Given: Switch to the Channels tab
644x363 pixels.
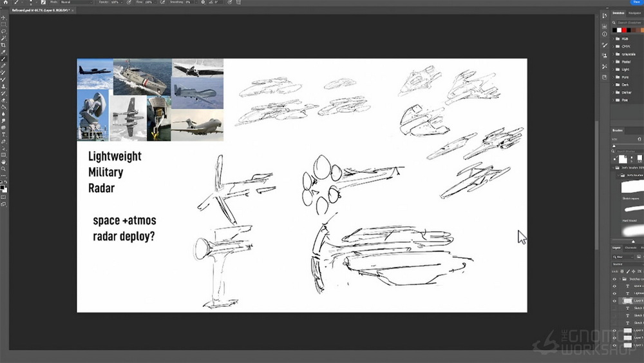Looking at the screenshot, I should coord(630,248).
